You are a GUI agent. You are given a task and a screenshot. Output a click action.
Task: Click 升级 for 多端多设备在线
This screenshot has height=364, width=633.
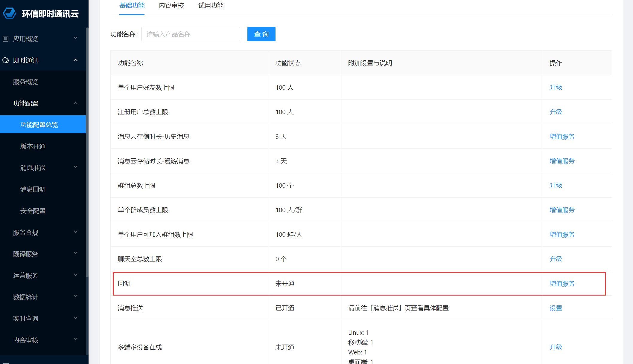point(556,347)
